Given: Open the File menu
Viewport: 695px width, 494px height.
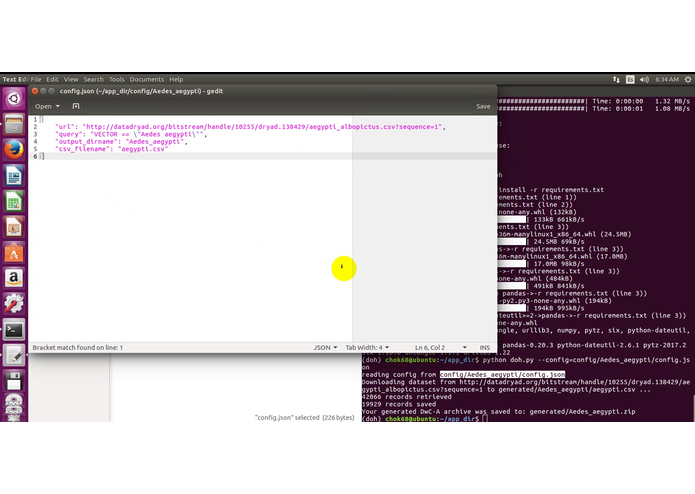Looking at the screenshot, I should pos(36,79).
